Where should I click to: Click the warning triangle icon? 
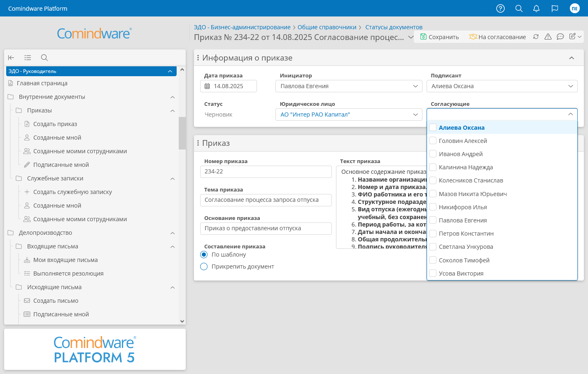pyautogui.click(x=548, y=37)
